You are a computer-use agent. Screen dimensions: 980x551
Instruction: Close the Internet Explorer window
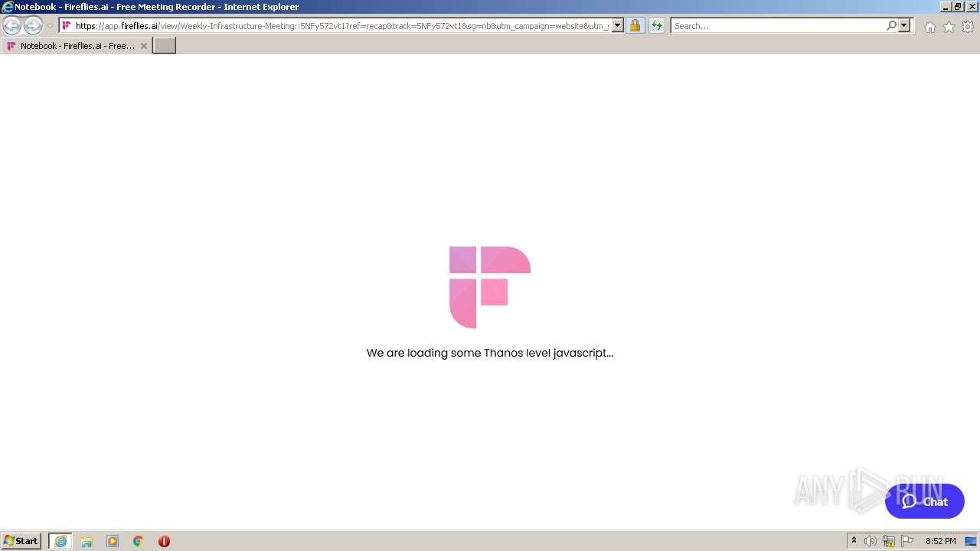pos(972,7)
